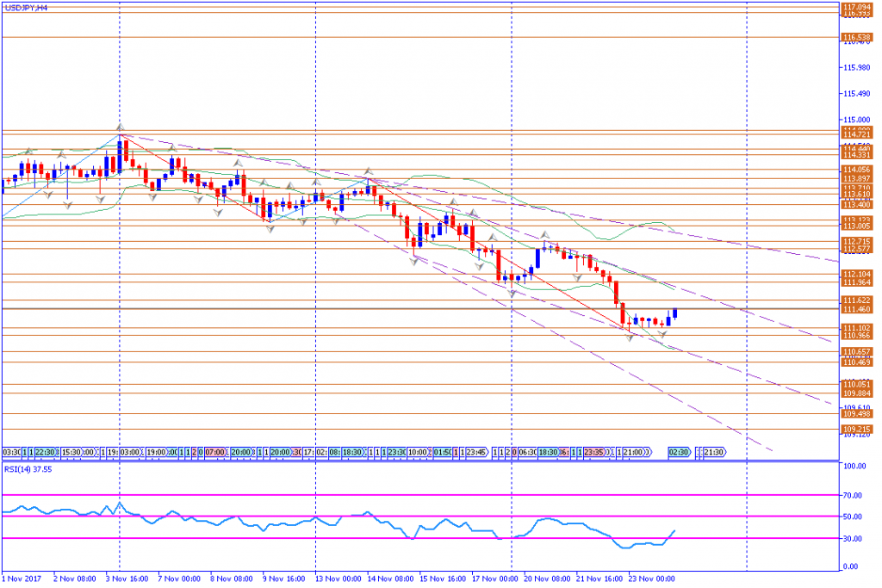Click the 22:30 event marker
Screen dimensions: 882x588
pyautogui.click(x=46, y=451)
